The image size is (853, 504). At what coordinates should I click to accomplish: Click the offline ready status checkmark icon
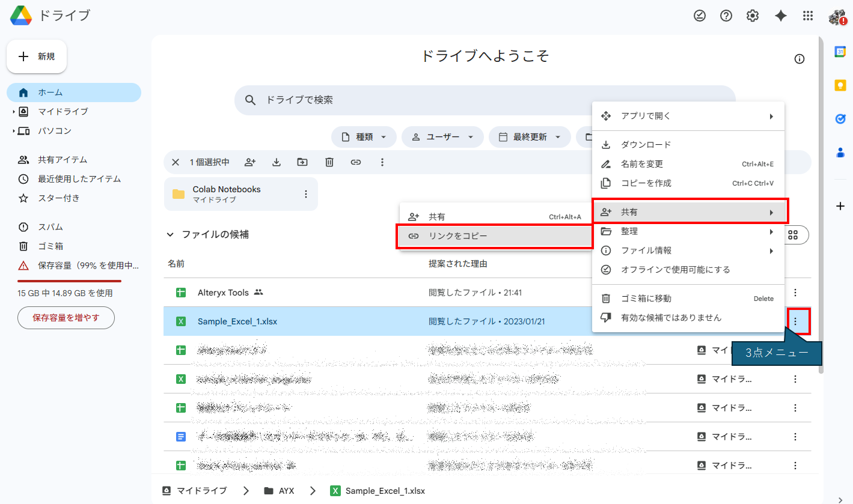[x=700, y=16]
